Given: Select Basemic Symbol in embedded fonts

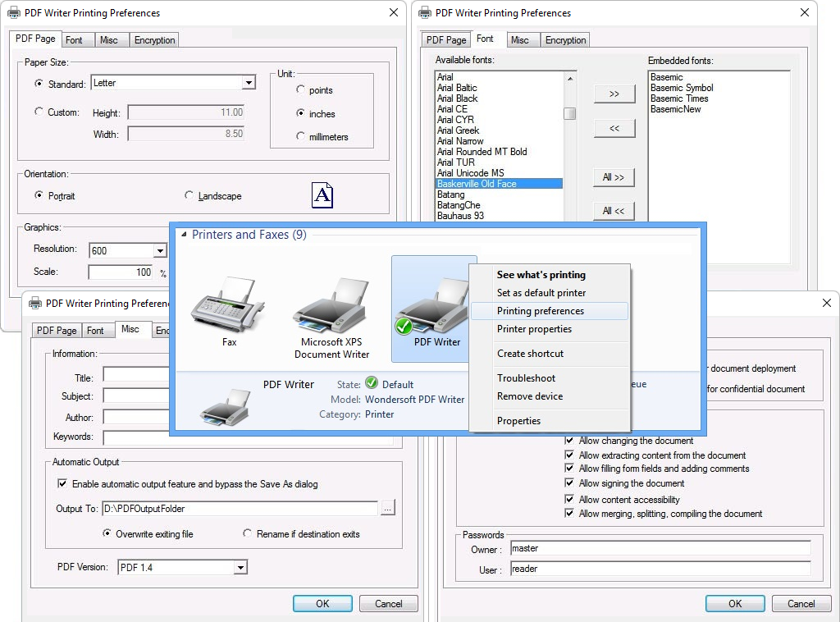Looking at the screenshot, I should (x=682, y=88).
